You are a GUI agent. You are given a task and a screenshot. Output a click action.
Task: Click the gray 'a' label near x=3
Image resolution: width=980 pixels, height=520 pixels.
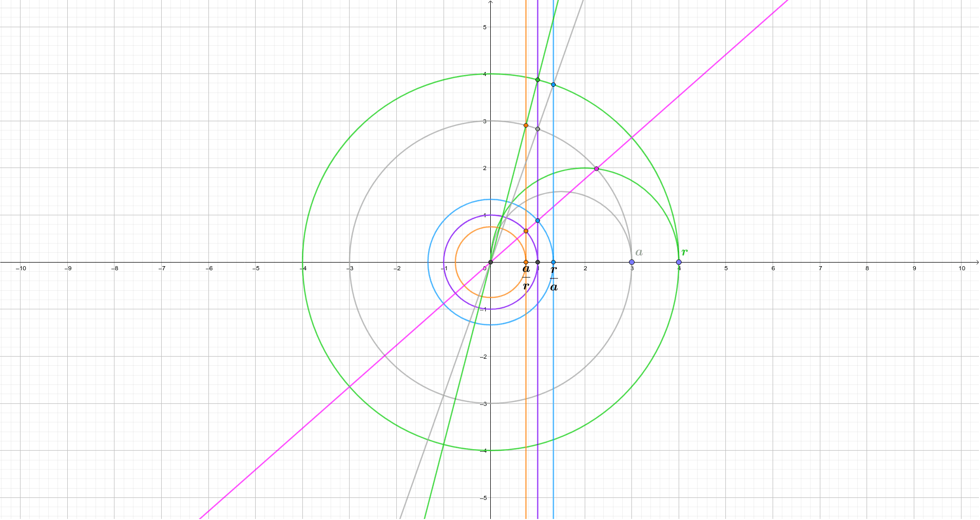pyautogui.click(x=639, y=252)
